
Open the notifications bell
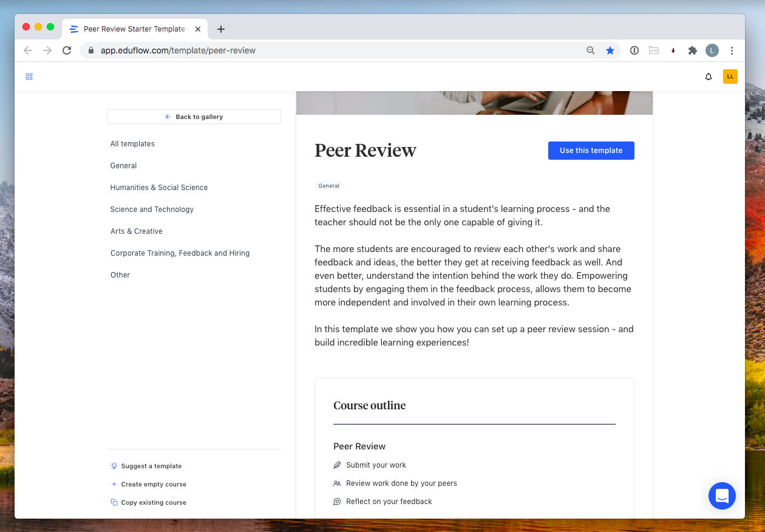(x=709, y=77)
